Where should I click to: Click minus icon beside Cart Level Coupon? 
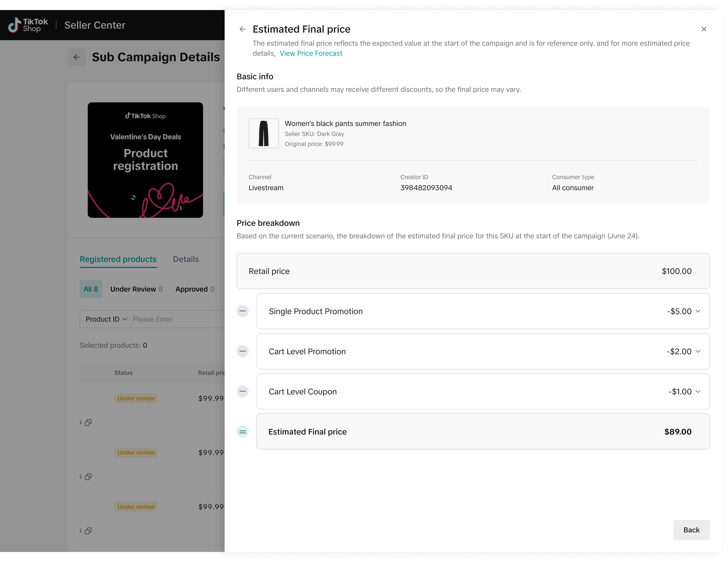(243, 391)
